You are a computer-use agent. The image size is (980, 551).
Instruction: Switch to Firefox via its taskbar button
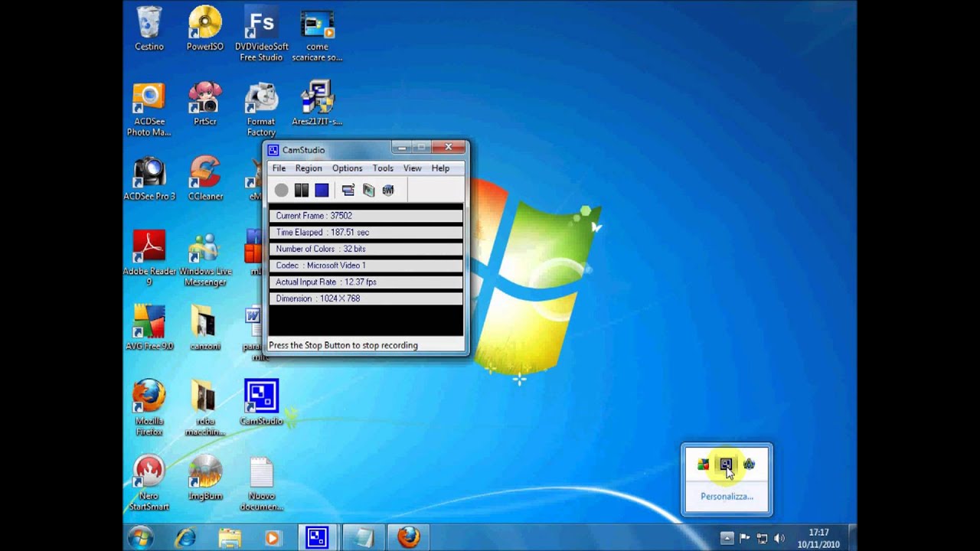(408, 537)
